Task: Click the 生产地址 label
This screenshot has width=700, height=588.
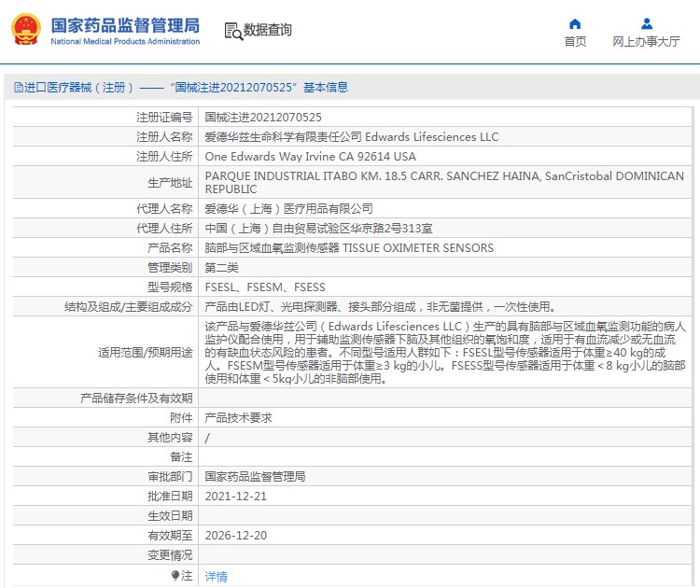Action: click(170, 183)
